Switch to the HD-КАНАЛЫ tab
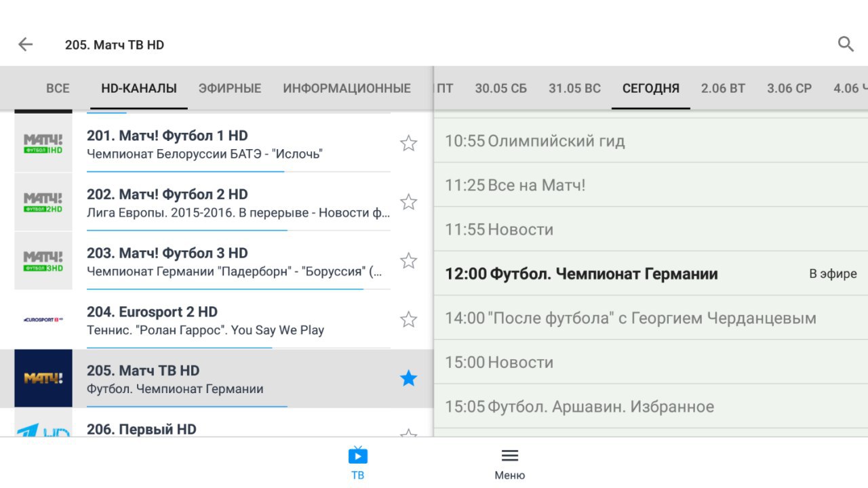The image size is (868, 488). 139,88
